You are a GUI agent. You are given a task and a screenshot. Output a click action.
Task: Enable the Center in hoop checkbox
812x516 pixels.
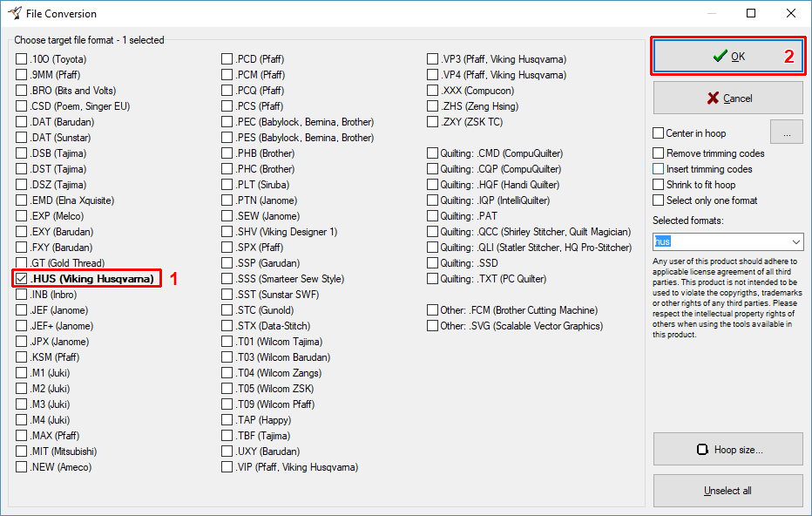click(658, 133)
